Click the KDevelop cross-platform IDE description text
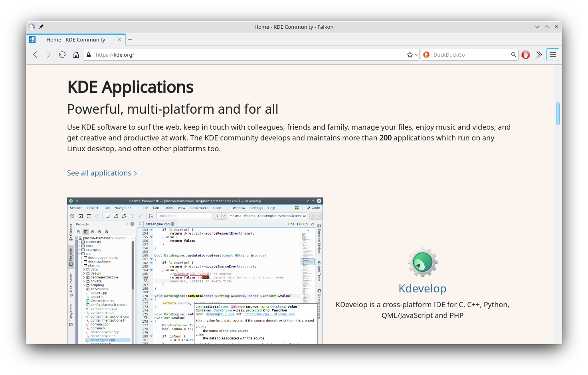 pyautogui.click(x=422, y=310)
